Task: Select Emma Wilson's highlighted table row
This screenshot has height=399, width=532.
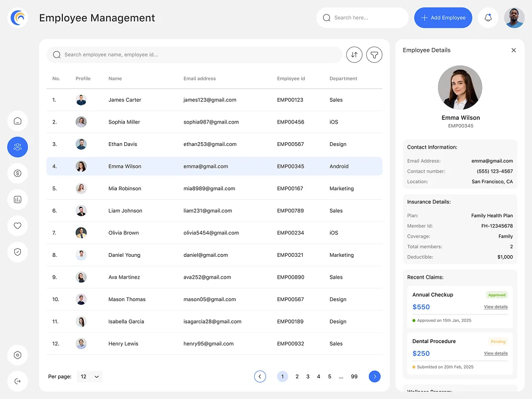Action: (x=213, y=166)
